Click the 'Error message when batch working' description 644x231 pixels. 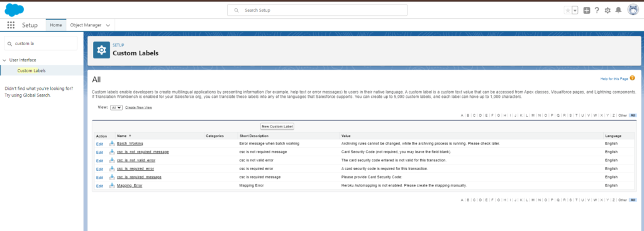269,143
